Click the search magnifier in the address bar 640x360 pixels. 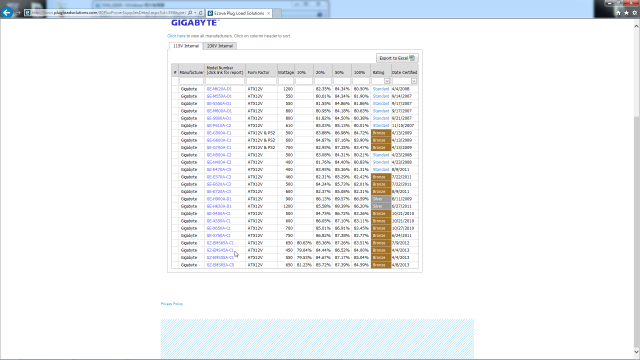190,13
